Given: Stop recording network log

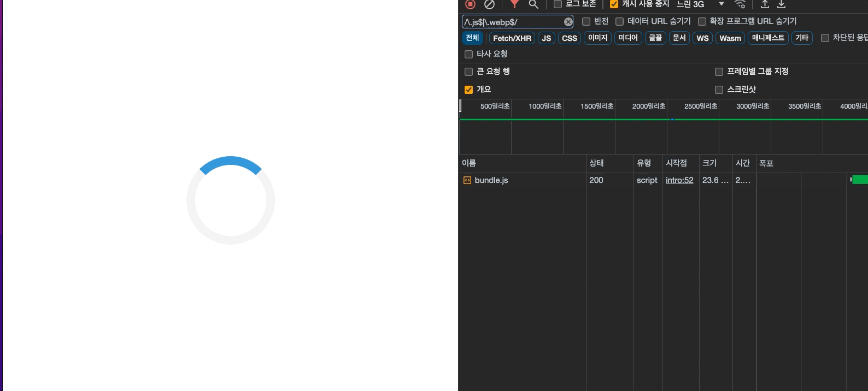Looking at the screenshot, I should tap(470, 4).
